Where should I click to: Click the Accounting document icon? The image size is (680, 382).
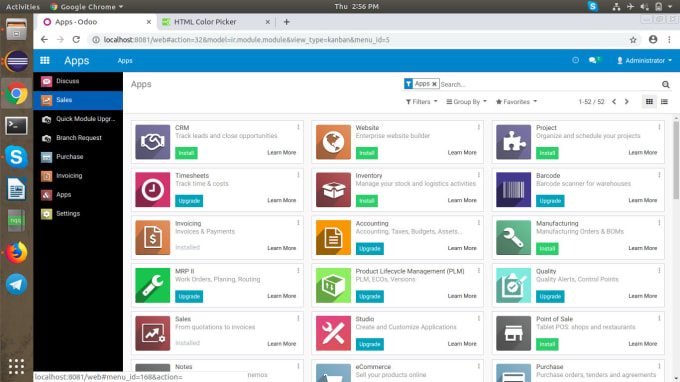[x=333, y=237]
